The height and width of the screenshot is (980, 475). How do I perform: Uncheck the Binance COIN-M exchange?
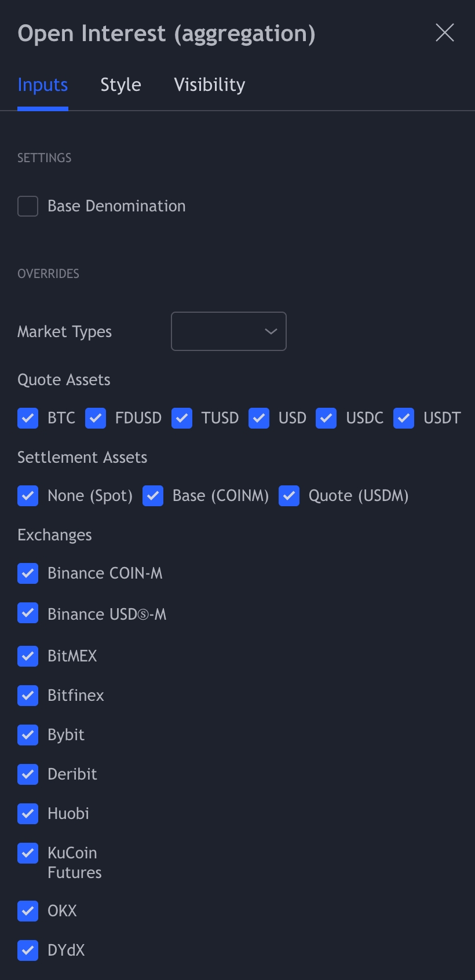[x=28, y=573]
